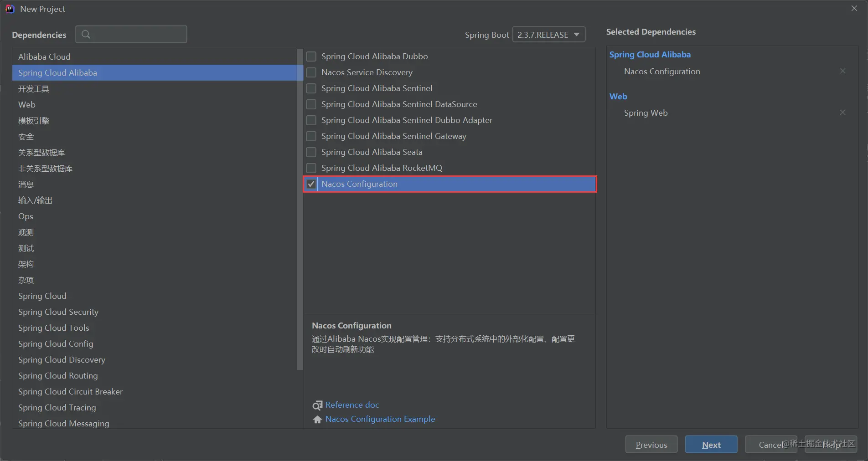Open the 架构 category
Screen dimensions: 868x461
pyautogui.click(x=154, y=264)
